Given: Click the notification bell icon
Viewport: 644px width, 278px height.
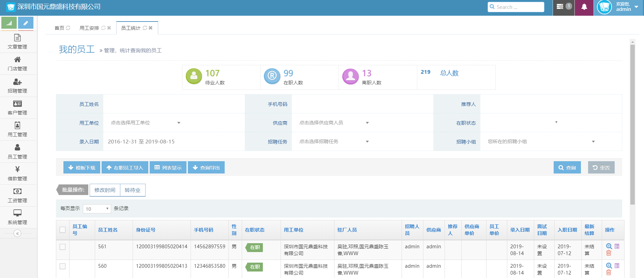Looking at the screenshot, I should 584,7.
